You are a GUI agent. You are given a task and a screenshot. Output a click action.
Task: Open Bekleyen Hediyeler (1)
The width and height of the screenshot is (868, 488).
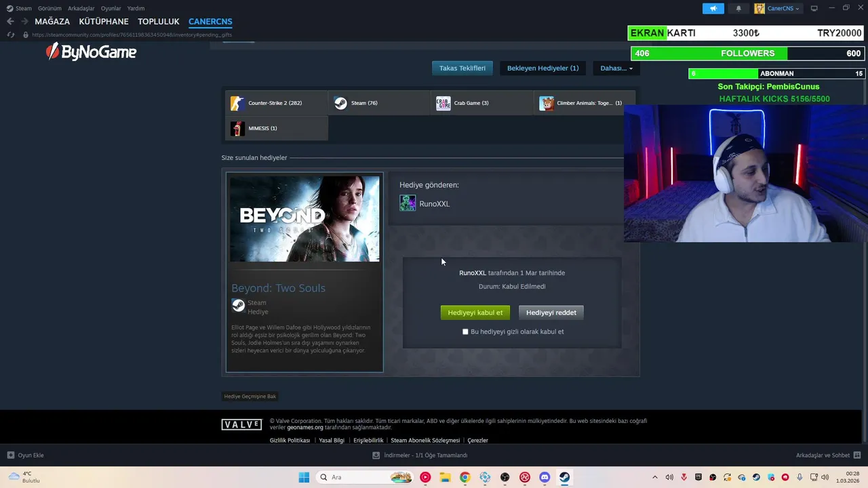[x=543, y=68]
